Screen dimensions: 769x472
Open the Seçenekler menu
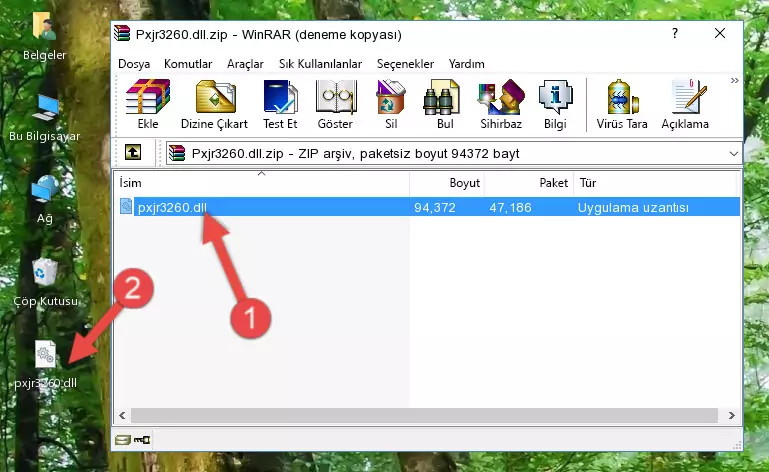pyautogui.click(x=405, y=64)
